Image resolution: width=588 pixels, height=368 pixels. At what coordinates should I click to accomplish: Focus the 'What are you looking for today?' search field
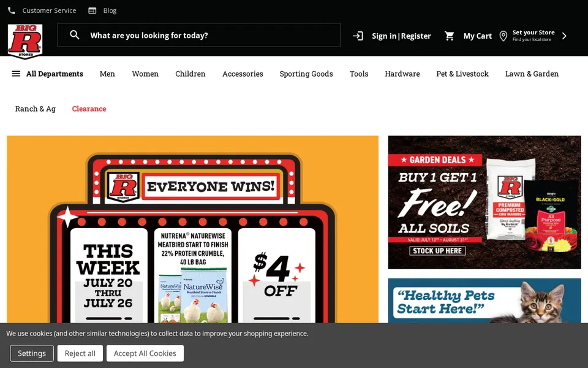pyautogui.click(x=198, y=35)
